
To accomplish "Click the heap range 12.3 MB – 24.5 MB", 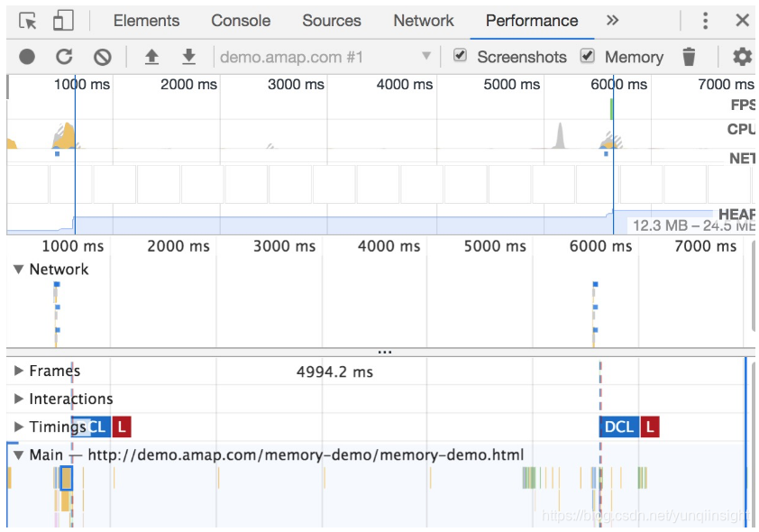I will coord(693,225).
